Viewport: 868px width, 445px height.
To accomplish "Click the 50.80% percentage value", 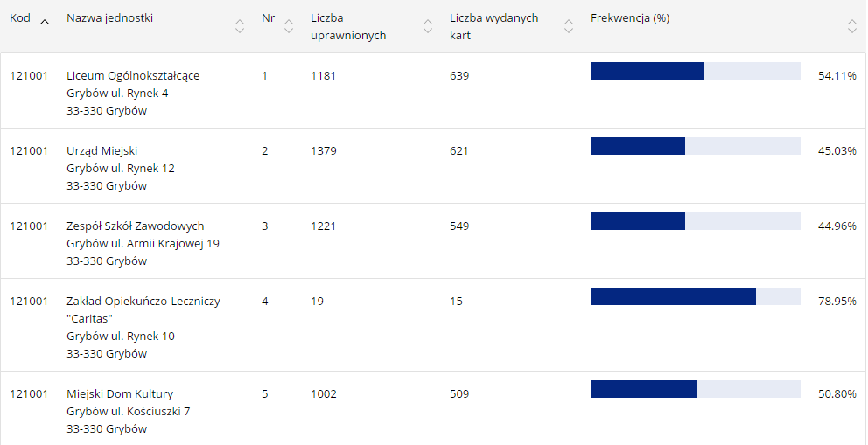I will tap(836, 394).
